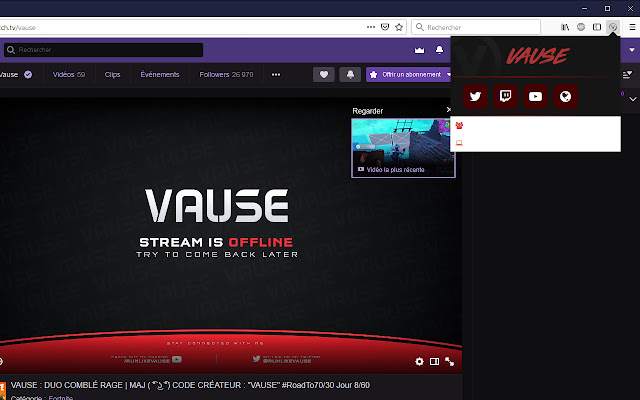Toggle the Firefox sidebar icon

(597, 27)
